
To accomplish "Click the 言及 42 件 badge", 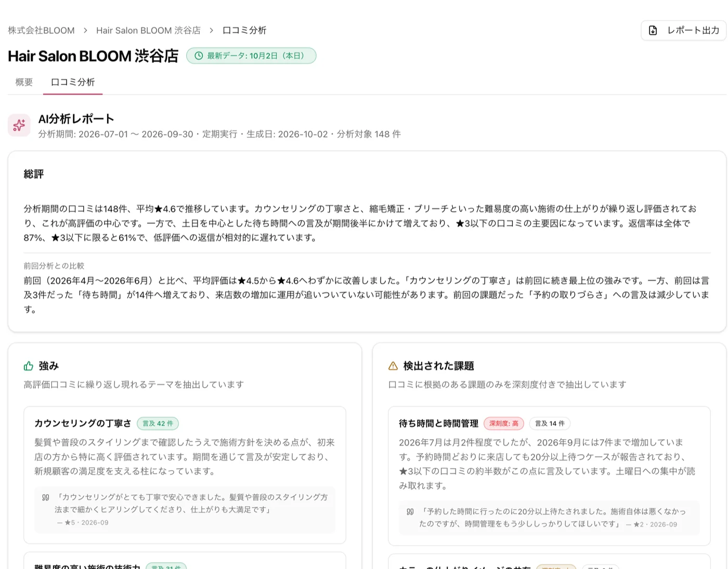I will [x=158, y=424].
